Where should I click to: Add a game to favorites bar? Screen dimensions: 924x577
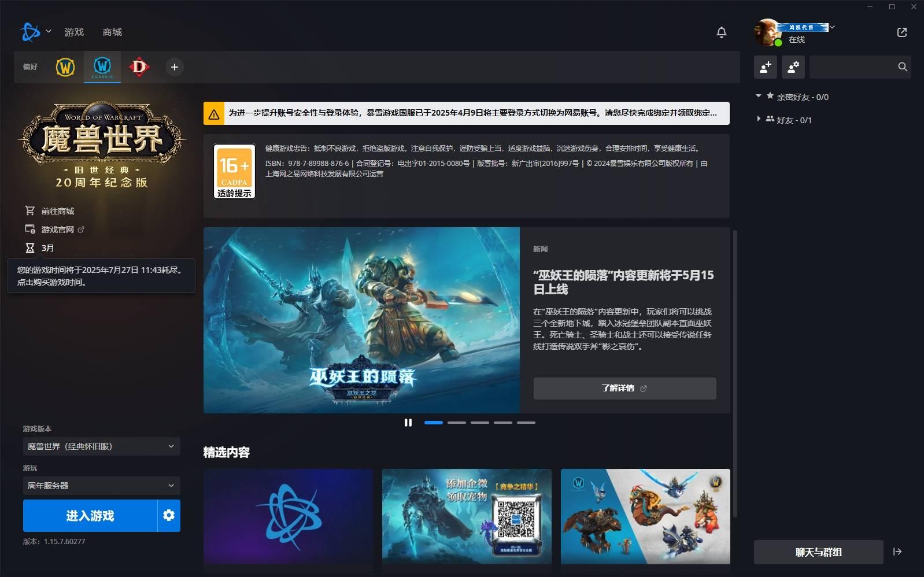click(174, 67)
